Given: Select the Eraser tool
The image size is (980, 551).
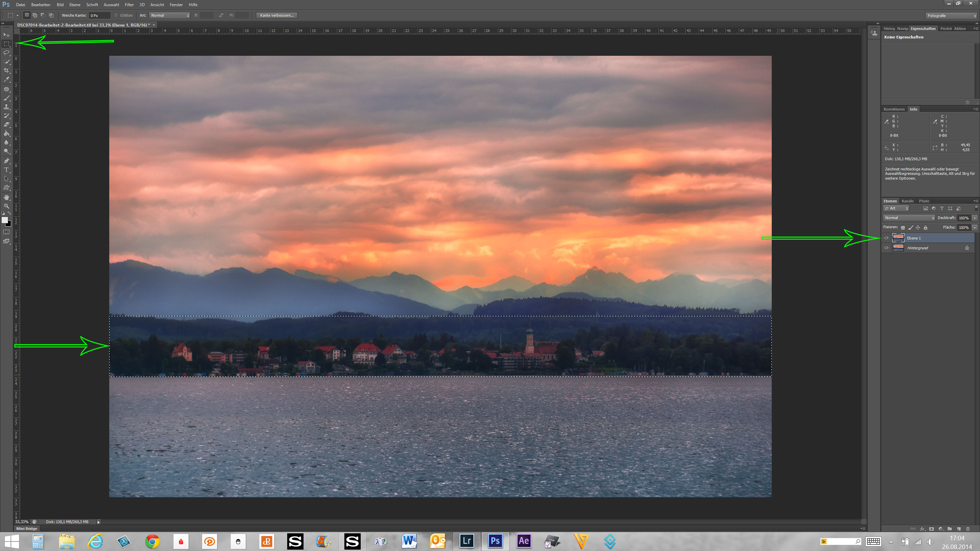Looking at the screenshot, I should pos(6,124).
